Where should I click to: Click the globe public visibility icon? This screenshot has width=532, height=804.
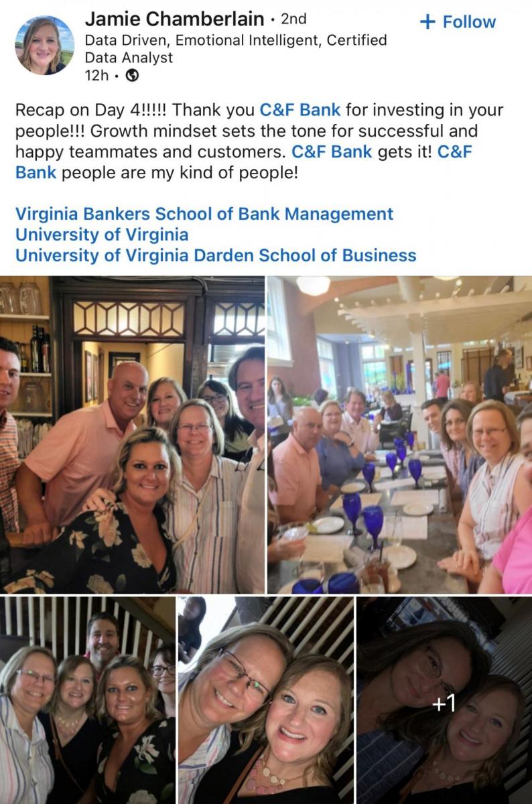pyautogui.click(x=133, y=76)
